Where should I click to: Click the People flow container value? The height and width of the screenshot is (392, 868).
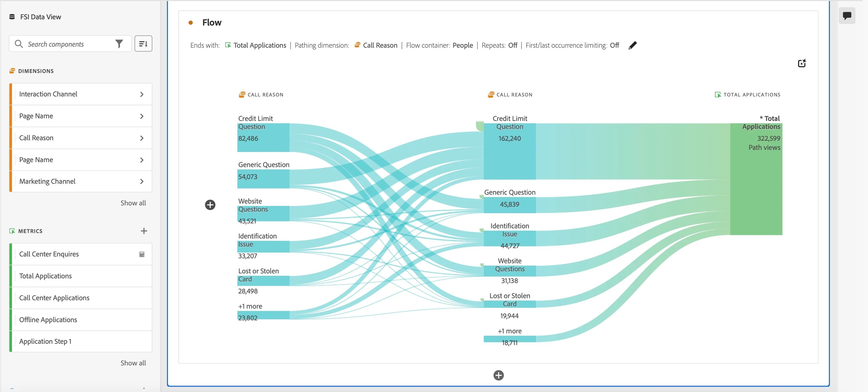tap(463, 45)
